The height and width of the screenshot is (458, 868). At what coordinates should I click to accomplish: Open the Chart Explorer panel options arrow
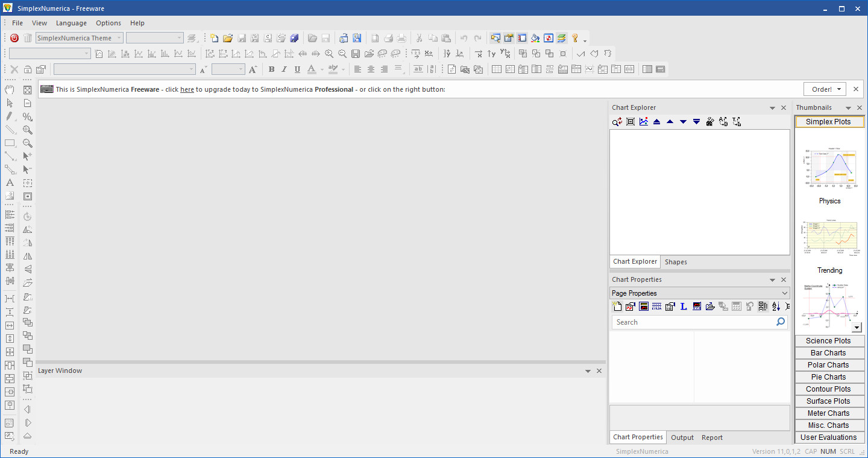click(773, 108)
